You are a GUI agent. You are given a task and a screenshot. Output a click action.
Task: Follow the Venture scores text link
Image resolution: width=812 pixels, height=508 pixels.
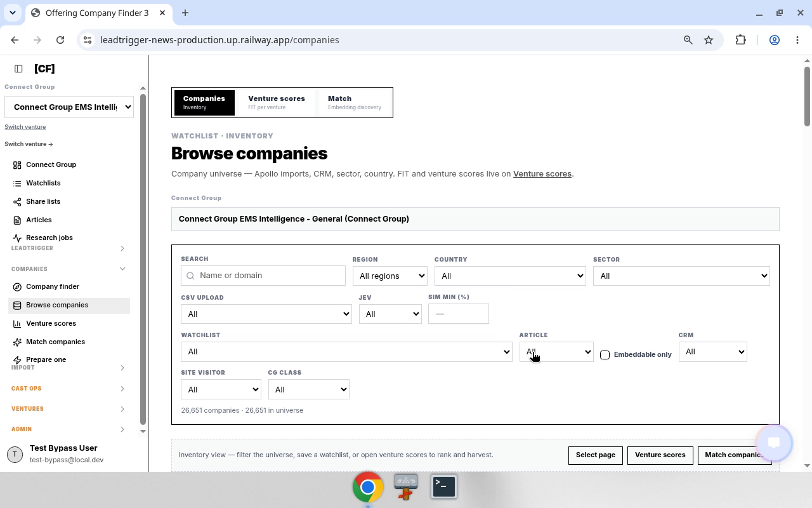coord(542,174)
